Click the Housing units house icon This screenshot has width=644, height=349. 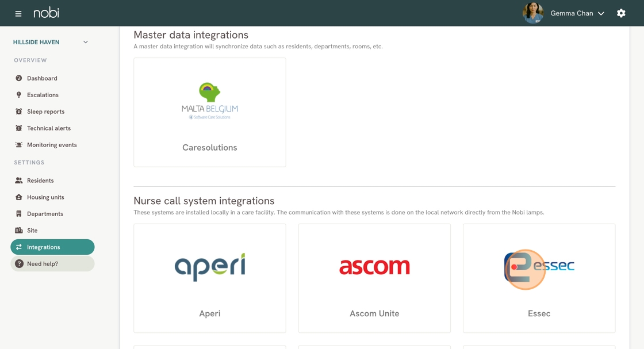[19, 197]
